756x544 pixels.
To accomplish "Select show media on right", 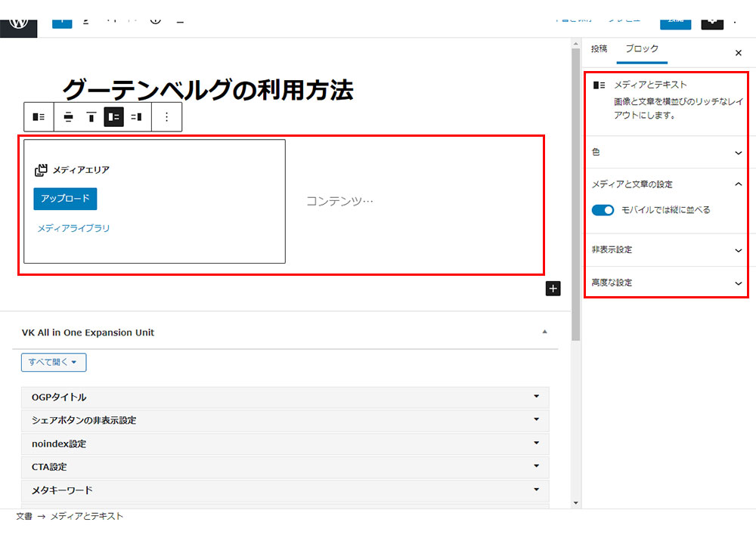I will coord(136,117).
